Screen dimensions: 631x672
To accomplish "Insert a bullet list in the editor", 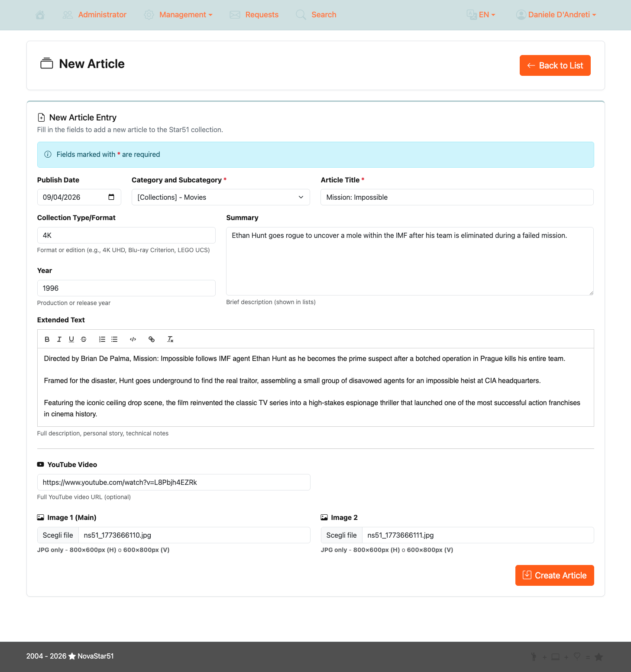I will (114, 339).
